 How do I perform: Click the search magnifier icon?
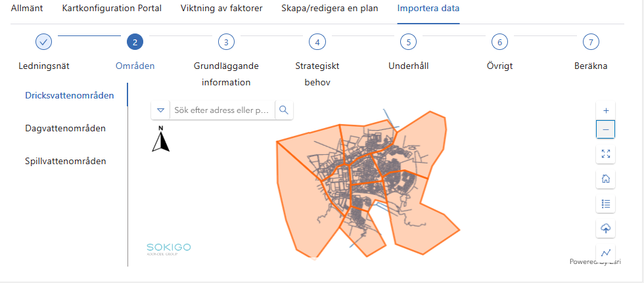pyautogui.click(x=284, y=110)
